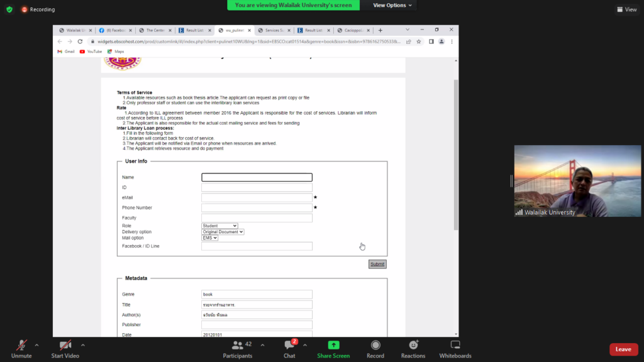
Task: Click the Record icon
Action: click(x=375, y=346)
